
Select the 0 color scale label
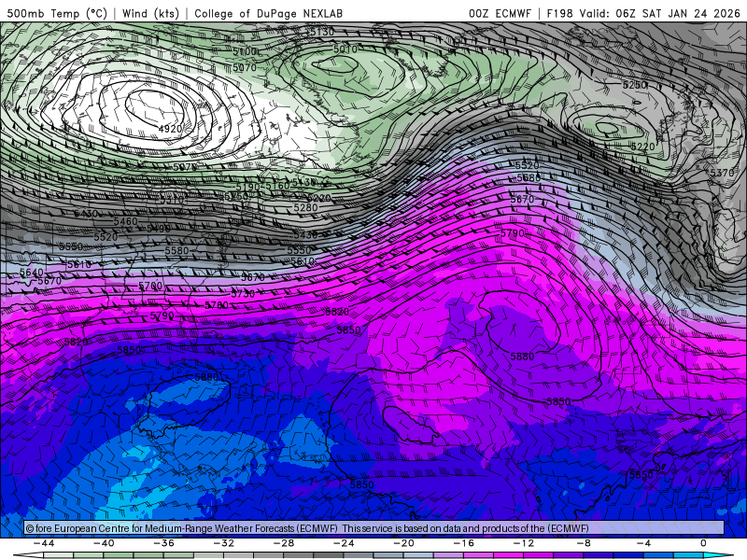703,543
